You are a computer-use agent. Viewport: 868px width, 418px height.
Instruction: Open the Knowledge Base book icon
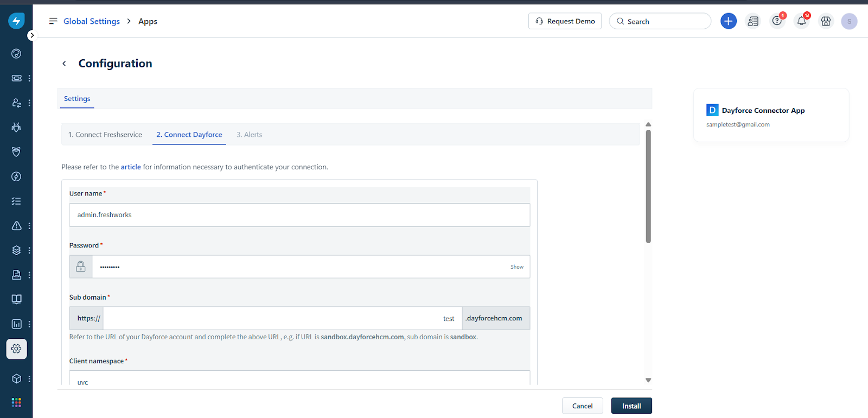coord(16,299)
